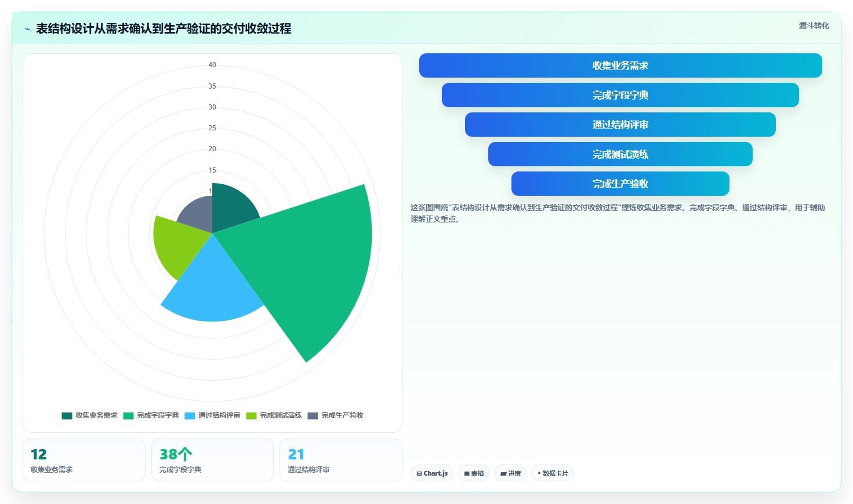Open the 21 通过结构评审 data card

point(341,460)
